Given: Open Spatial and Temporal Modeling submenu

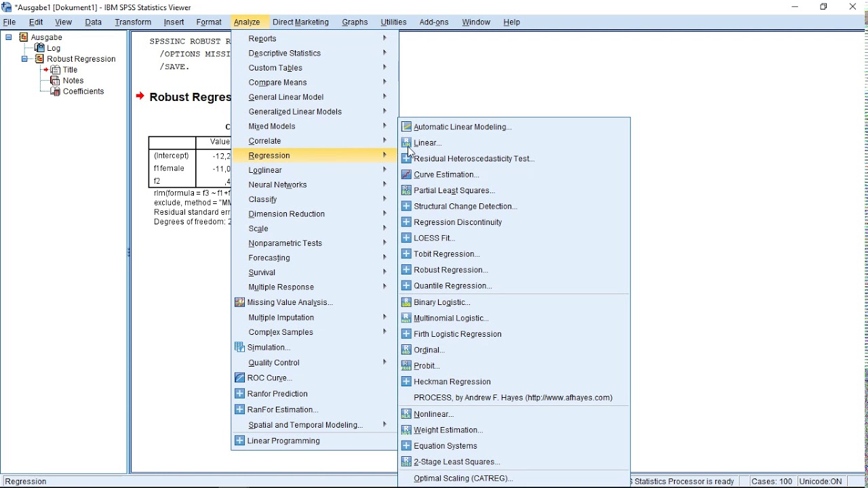Looking at the screenshot, I should coord(315,426).
